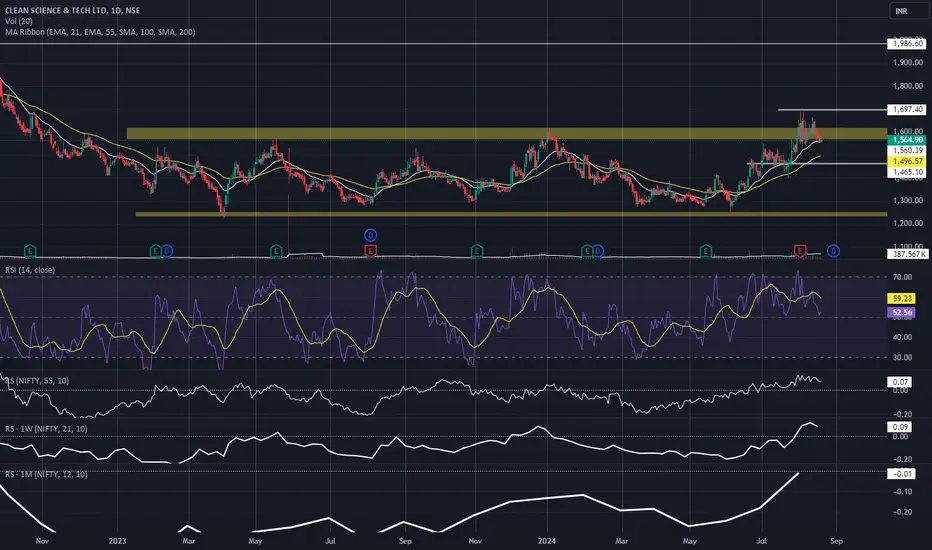The height and width of the screenshot is (550, 932).
Task: Select the yellow 59.23 RSI value label
Action: click(902, 299)
